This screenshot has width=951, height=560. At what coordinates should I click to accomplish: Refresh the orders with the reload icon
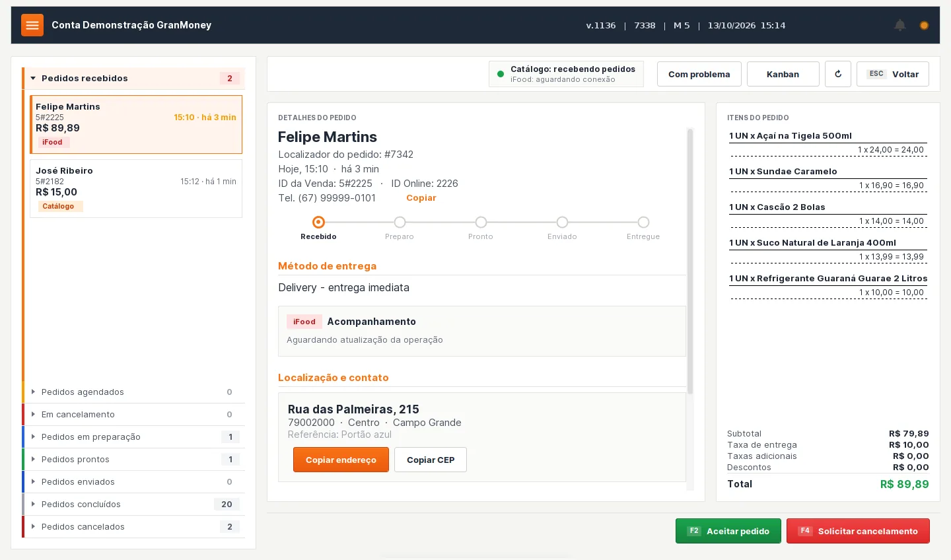838,74
